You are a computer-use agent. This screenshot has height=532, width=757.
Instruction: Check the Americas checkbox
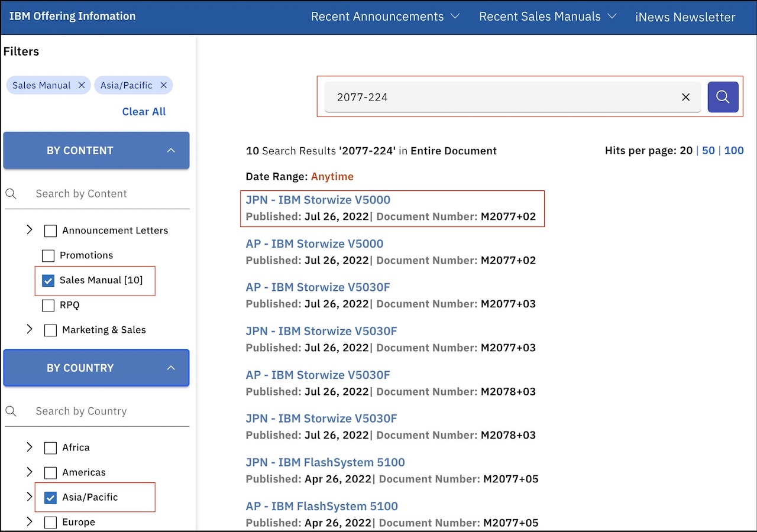(x=50, y=472)
